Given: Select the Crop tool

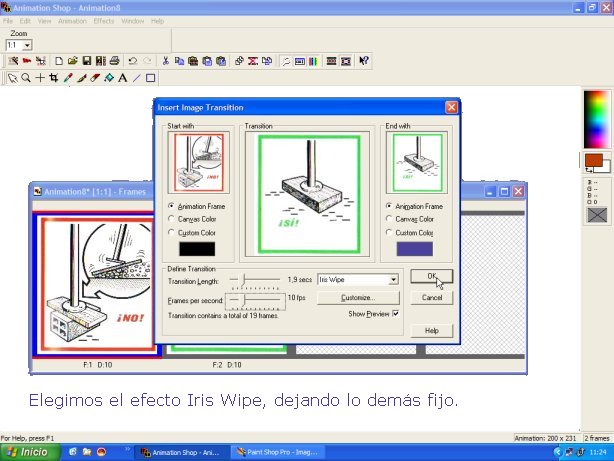Looking at the screenshot, I should click(x=54, y=78).
